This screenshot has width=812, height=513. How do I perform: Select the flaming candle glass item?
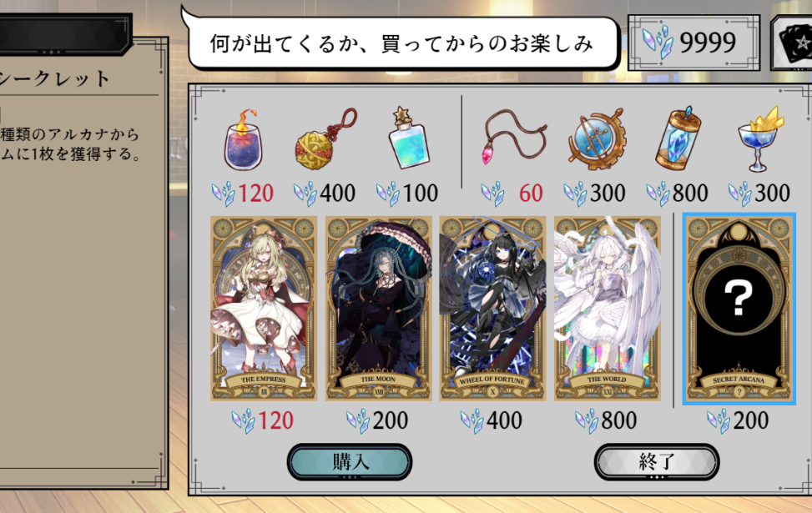243,140
